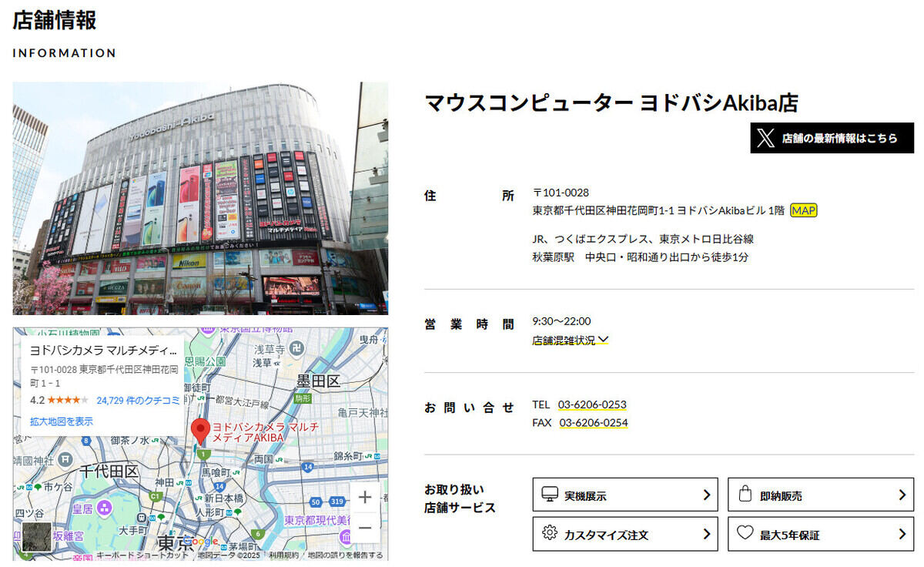Switch map to satellite view thumbnail

pyautogui.click(x=36, y=536)
